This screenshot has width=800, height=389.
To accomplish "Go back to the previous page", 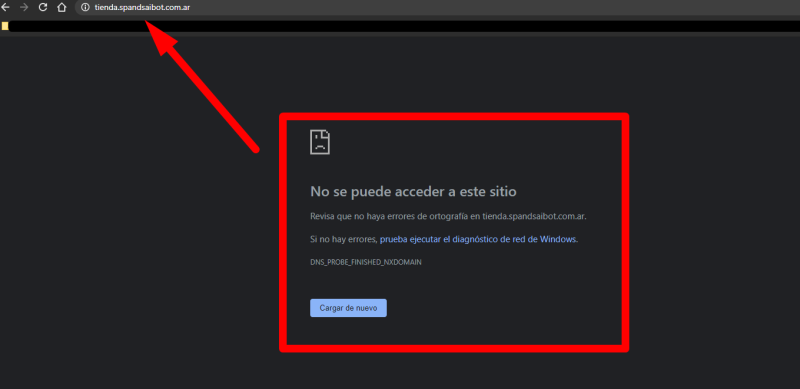I will click(6, 8).
